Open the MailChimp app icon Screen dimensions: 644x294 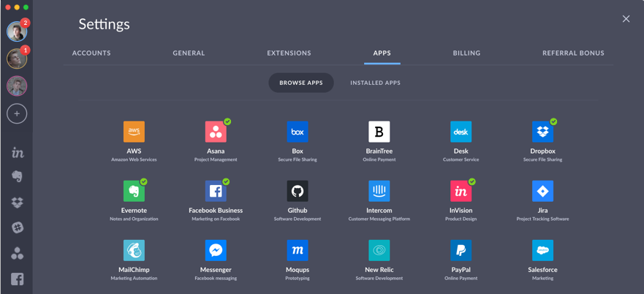pos(134,250)
